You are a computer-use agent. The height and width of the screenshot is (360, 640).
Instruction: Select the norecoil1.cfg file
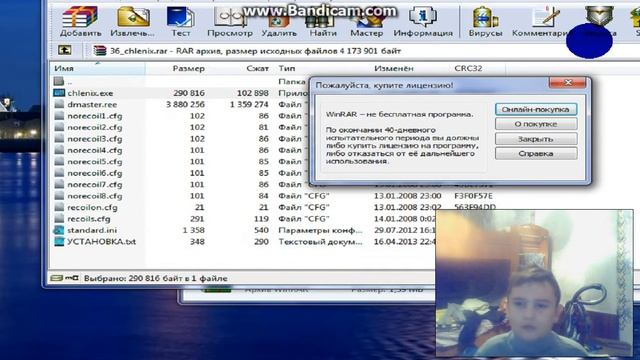click(x=94, y=116)
